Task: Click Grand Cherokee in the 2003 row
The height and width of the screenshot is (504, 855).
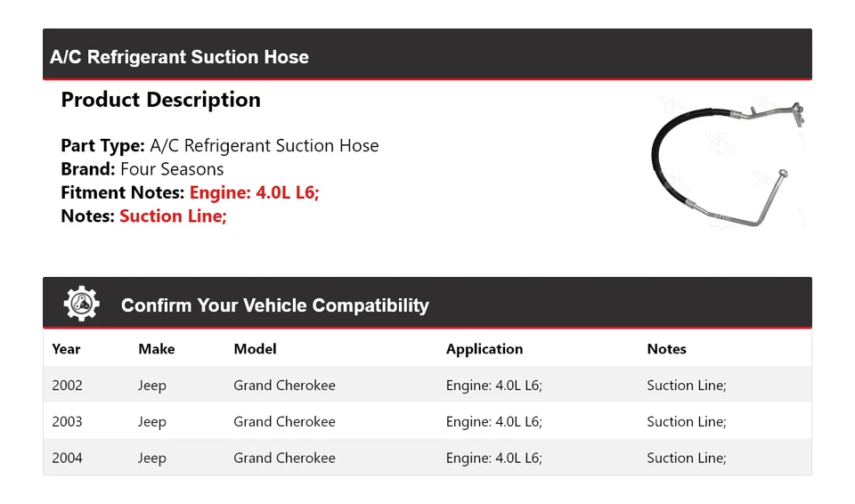Action: point(284,422)
